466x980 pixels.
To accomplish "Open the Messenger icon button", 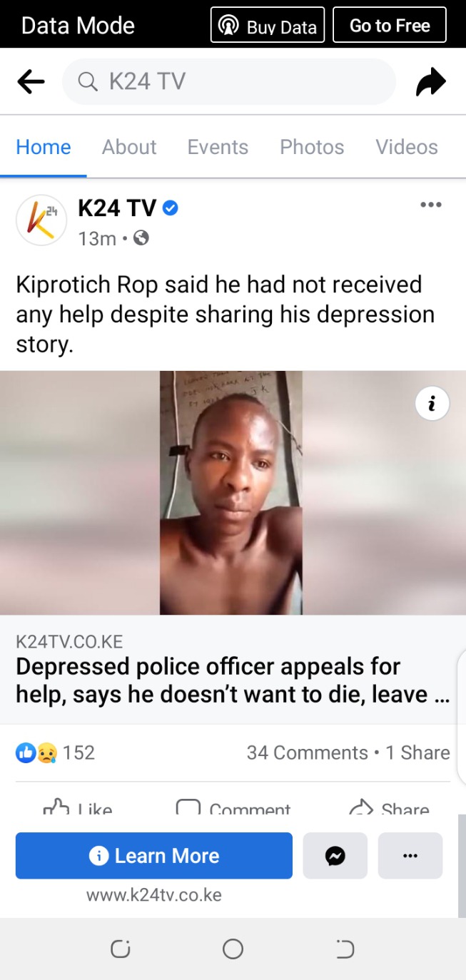I will tap(335, 855).
